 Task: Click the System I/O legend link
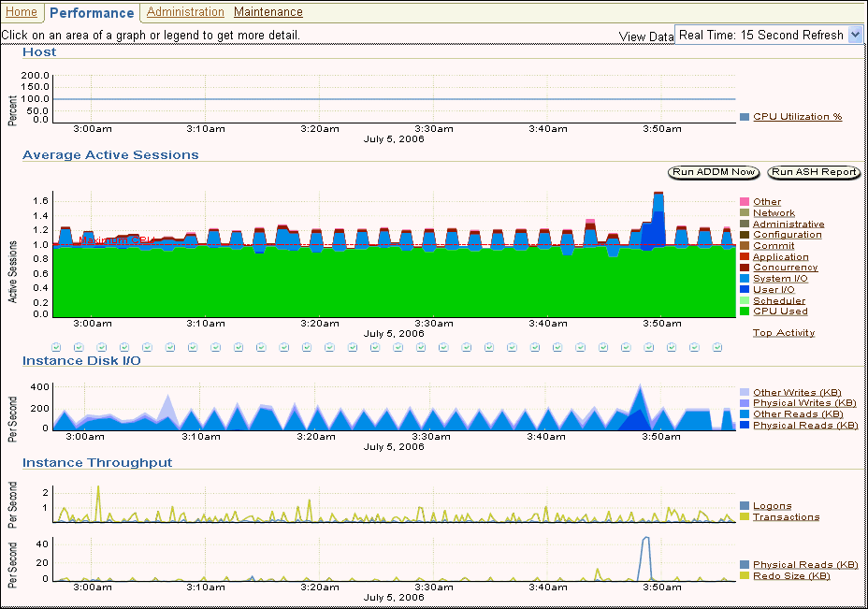pos(780,279)
